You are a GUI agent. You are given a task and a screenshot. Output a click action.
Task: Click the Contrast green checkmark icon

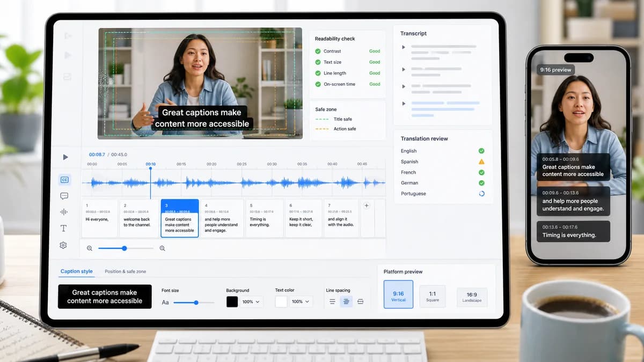pyautogui.click(x=318, y=51)
